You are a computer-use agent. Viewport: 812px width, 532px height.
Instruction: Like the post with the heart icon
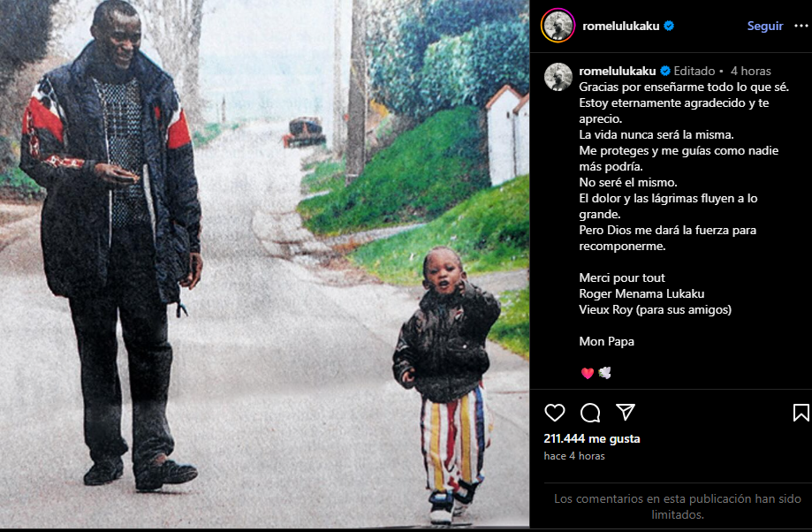coord(555,413)
